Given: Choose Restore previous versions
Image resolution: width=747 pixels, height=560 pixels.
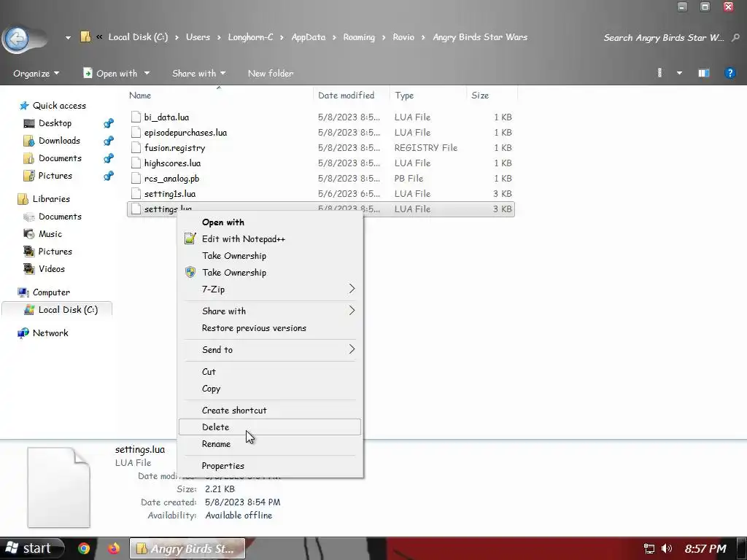Looking at the screenshot, I should tap(270, 328).
